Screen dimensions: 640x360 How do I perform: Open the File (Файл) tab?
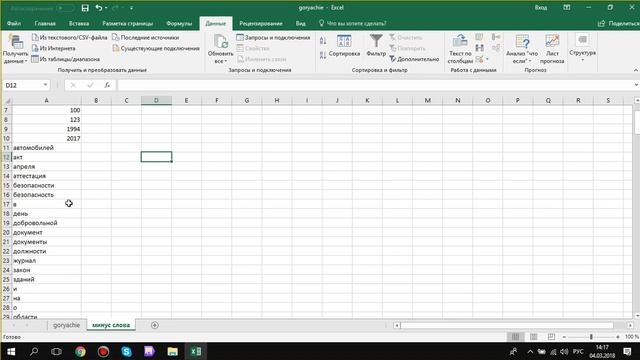pyautogui.click(x=14, y=24)
